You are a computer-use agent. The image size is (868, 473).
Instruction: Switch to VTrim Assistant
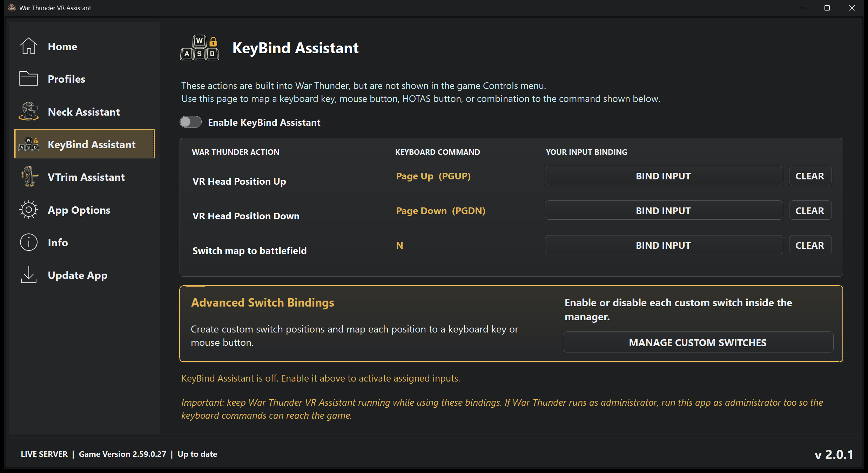tap(84, 177)
